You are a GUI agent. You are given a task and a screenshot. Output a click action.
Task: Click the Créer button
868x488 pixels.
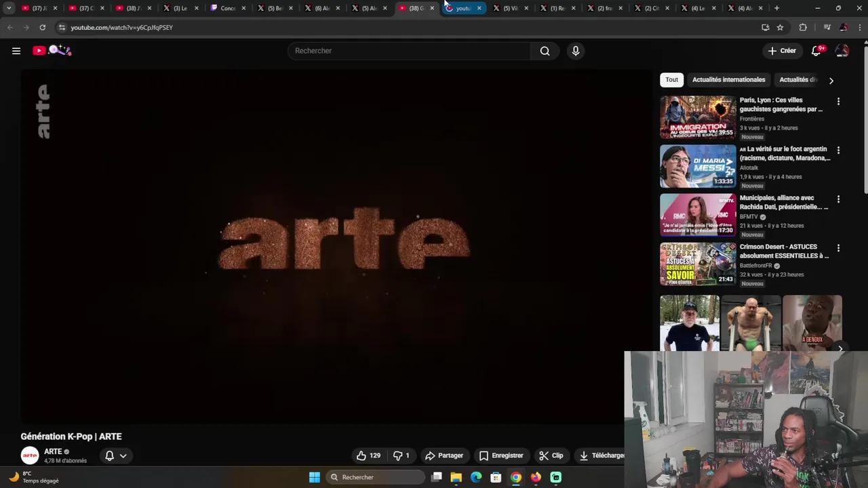pos(782,51)
